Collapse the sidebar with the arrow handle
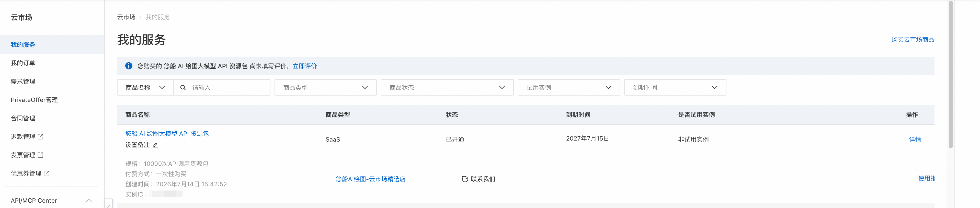This screenshot has height=208, width=980. (109, 204)
